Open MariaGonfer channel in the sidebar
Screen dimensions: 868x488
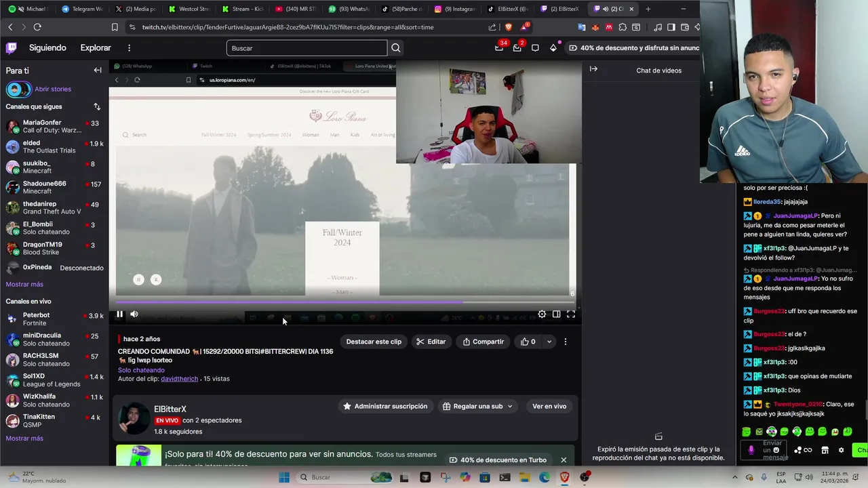53,127
